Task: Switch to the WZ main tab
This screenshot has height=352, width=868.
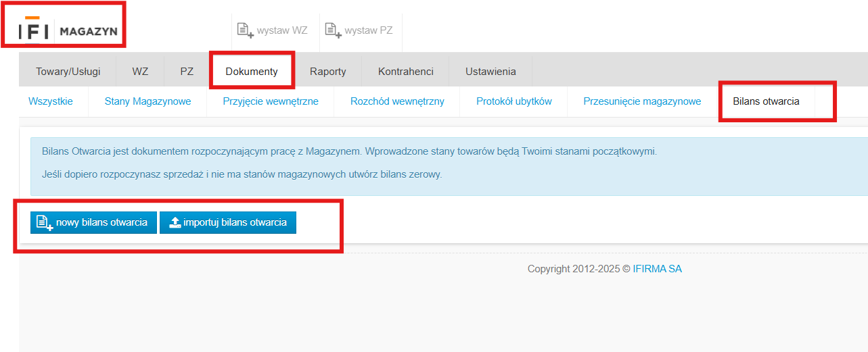Action: click(x=140, y=71)
